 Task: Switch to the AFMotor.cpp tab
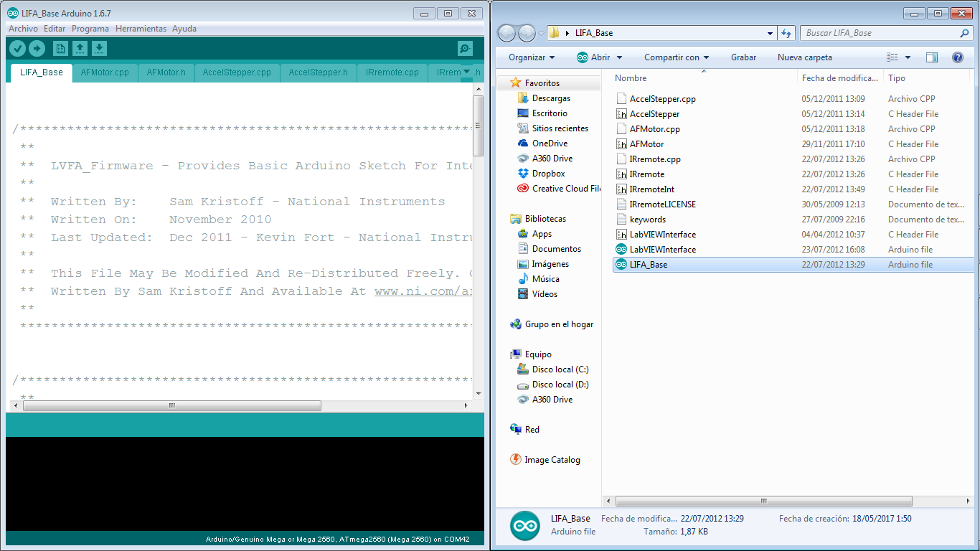[105, 72]
